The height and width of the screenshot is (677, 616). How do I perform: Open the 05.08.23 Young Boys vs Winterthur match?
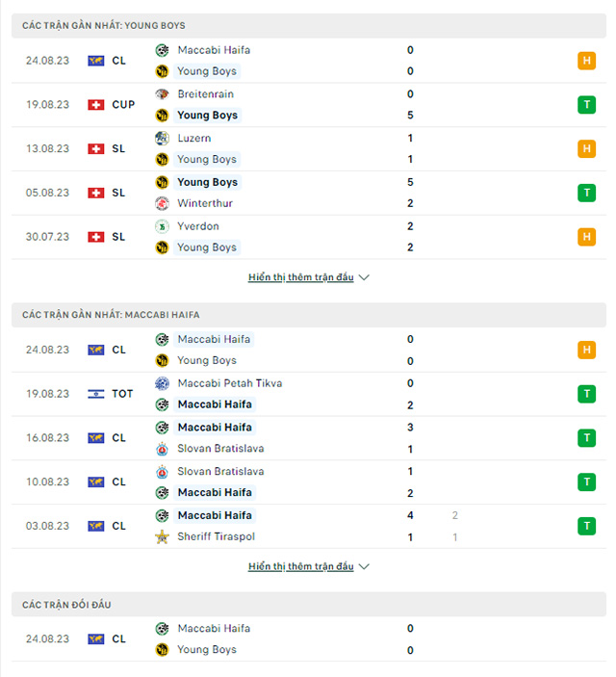click(x=289, y=193)
